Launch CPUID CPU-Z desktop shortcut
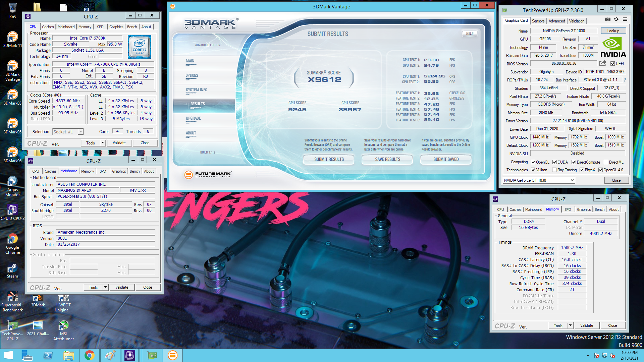Image resolution: width=644 pixels, height=362 pixels. [x=12, y=212]
